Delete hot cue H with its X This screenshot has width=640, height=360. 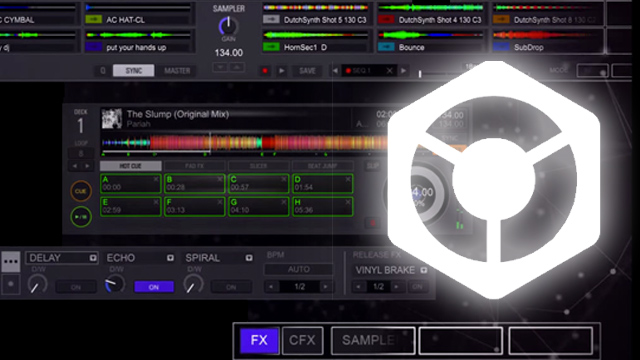click(x=348, y=202)
